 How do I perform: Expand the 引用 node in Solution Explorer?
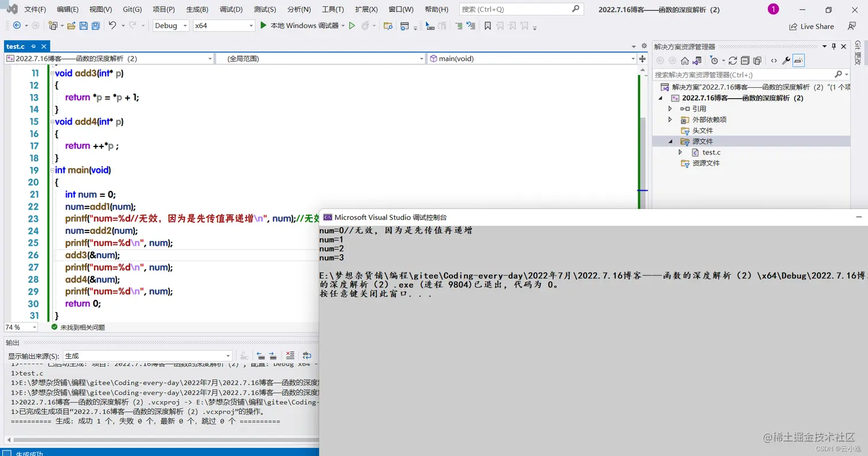[x=669, y=109]
